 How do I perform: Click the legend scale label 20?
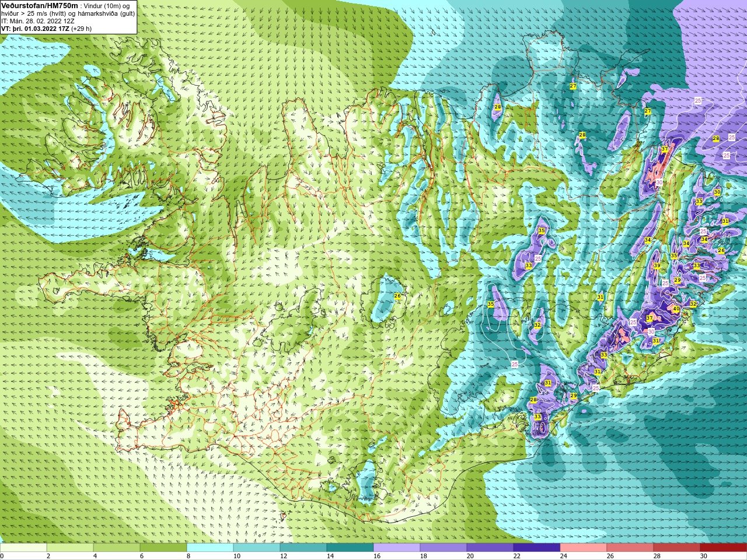click(470, 556)
